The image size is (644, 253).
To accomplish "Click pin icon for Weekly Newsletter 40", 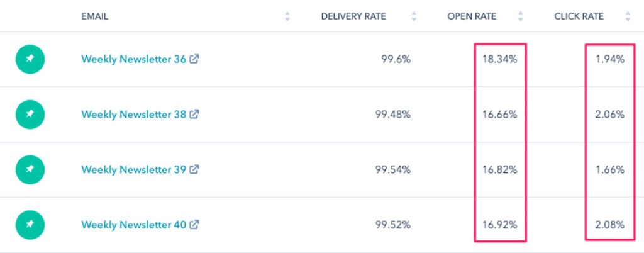I will point(30,225).
